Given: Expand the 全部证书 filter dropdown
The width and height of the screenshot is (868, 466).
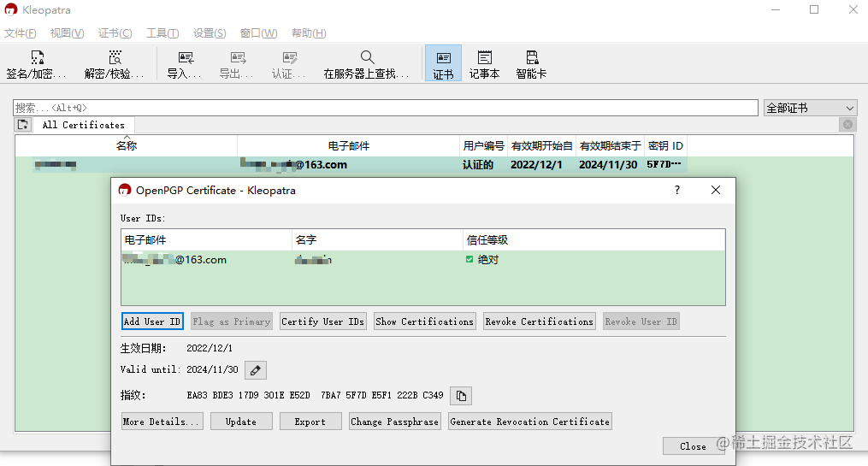Looking at the screenshot, I should [x=811, y=108].
